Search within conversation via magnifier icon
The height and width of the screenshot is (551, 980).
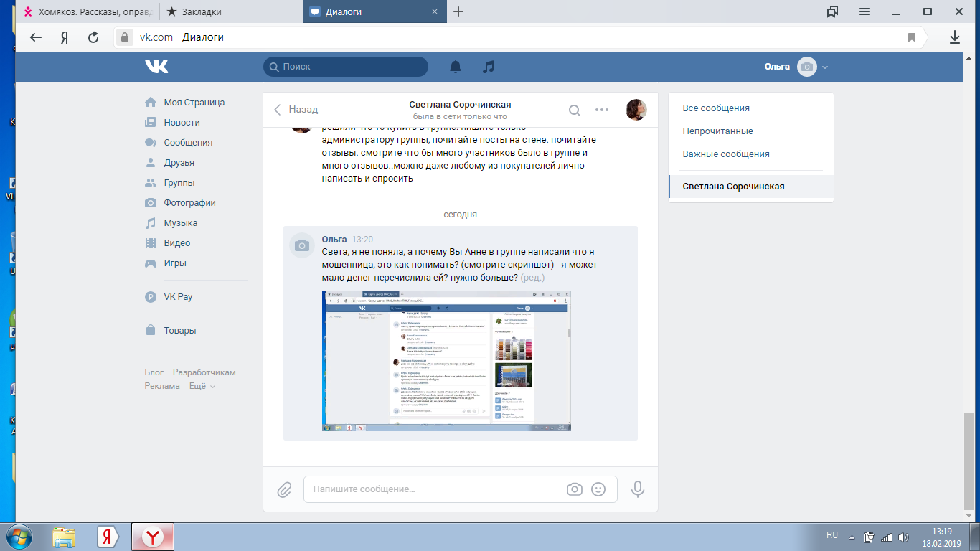click(x=575, y=110)
